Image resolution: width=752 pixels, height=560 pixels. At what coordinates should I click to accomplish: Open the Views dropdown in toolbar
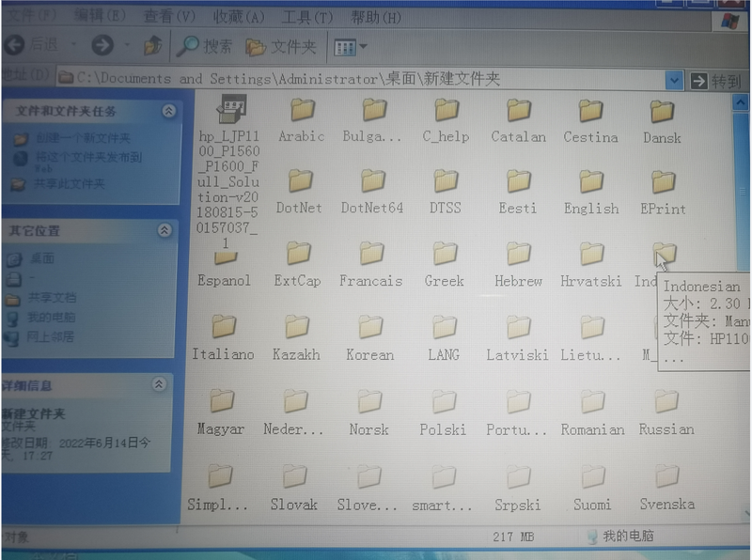tap(351, 46)
